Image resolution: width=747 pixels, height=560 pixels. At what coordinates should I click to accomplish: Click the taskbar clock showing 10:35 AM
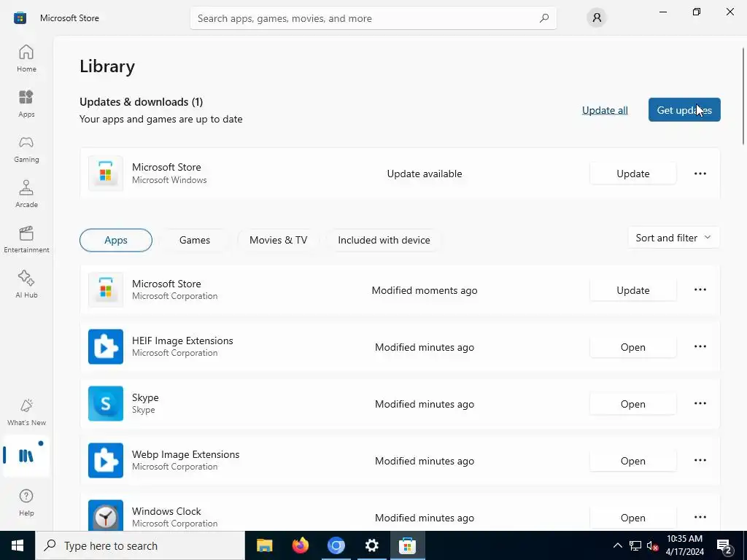(x=684, y=545)
